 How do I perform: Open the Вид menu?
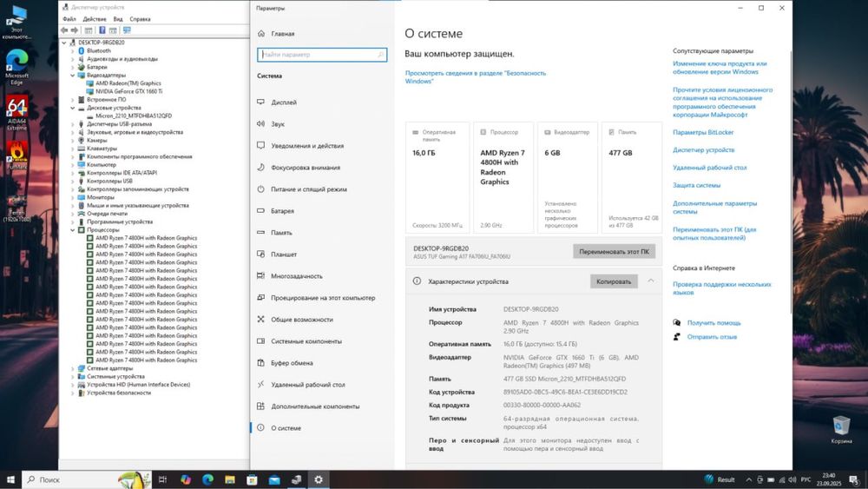[x=118, y=19]
